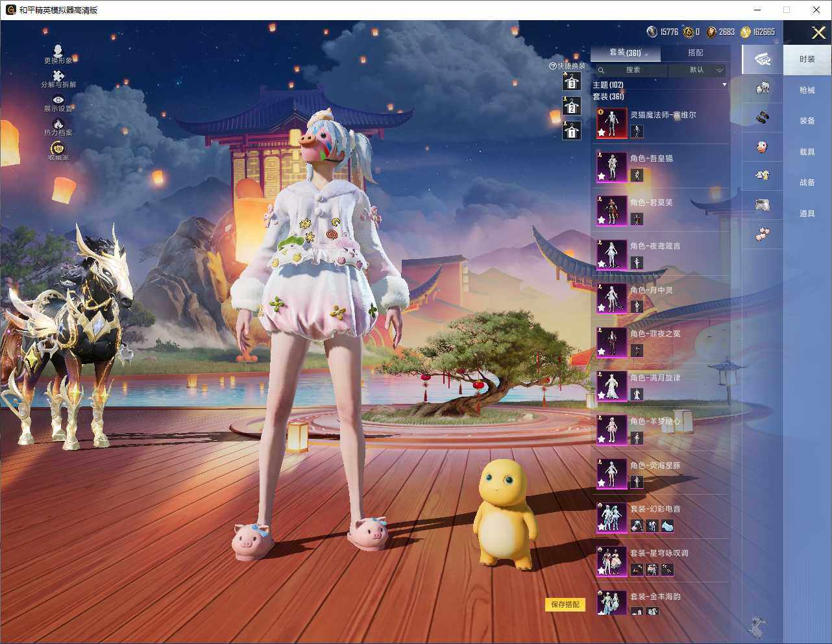Click the third item icon under 套装-幻彩电音
The width and height of the screenshot is (832, 644).
[667, 526]
